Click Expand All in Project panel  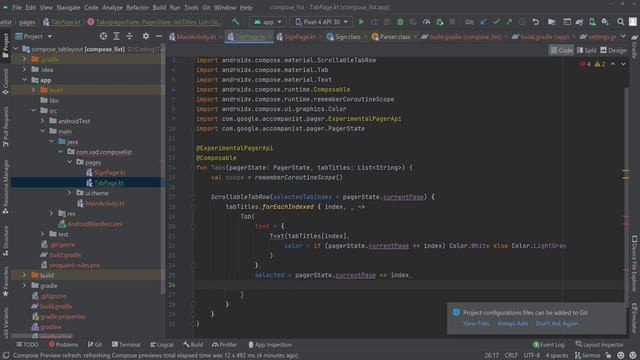tap(116, 36)
